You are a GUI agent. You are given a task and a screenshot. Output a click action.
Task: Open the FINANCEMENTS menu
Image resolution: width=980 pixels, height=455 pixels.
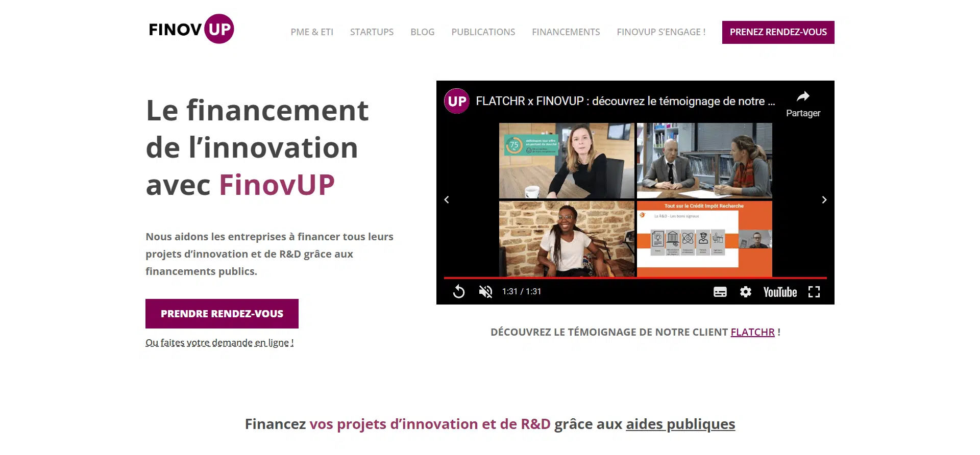pyautogui.click(x=566, y=32)
